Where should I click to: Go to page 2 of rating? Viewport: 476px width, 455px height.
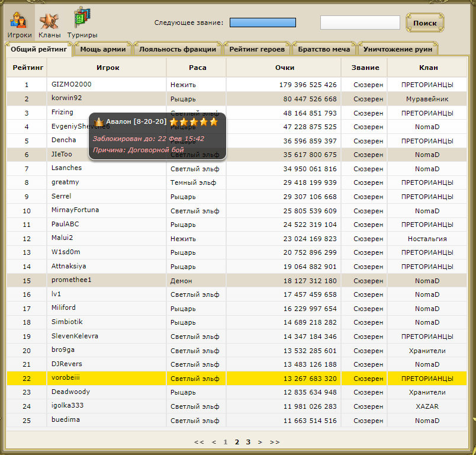point(237,442)
